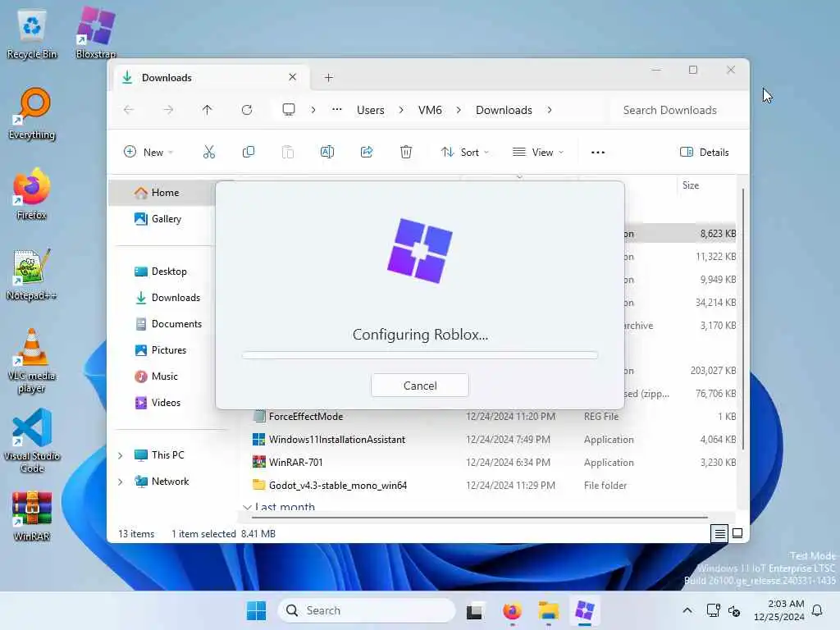Open WinRAR desktop shortcut
The width and height of the screenshot is (840, 630).
coord(32,515)
